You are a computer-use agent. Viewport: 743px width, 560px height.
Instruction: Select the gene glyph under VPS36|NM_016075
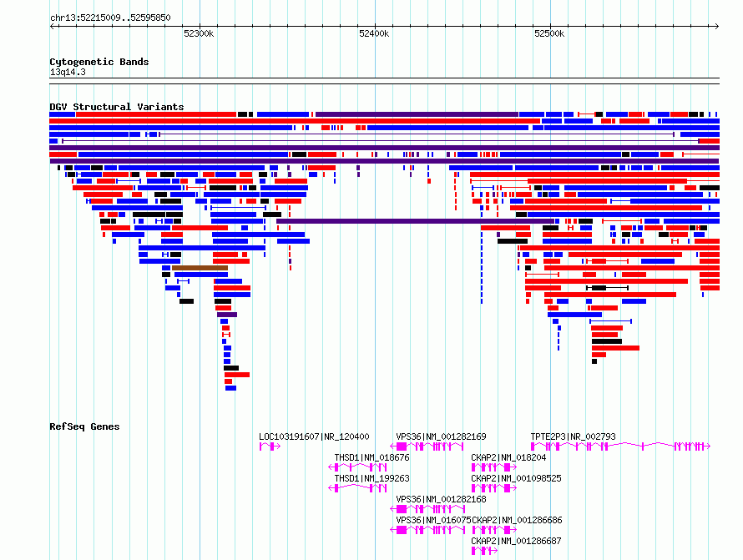(427, 530)
